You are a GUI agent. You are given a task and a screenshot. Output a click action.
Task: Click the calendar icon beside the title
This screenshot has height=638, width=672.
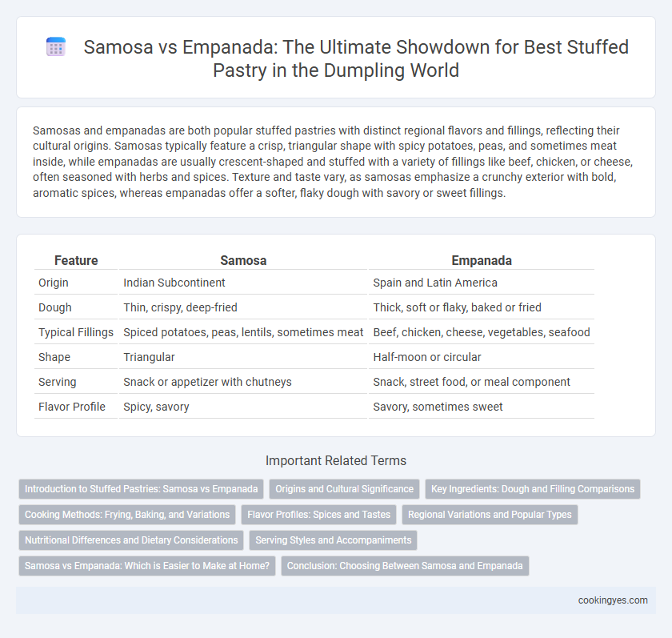[56, 46]
